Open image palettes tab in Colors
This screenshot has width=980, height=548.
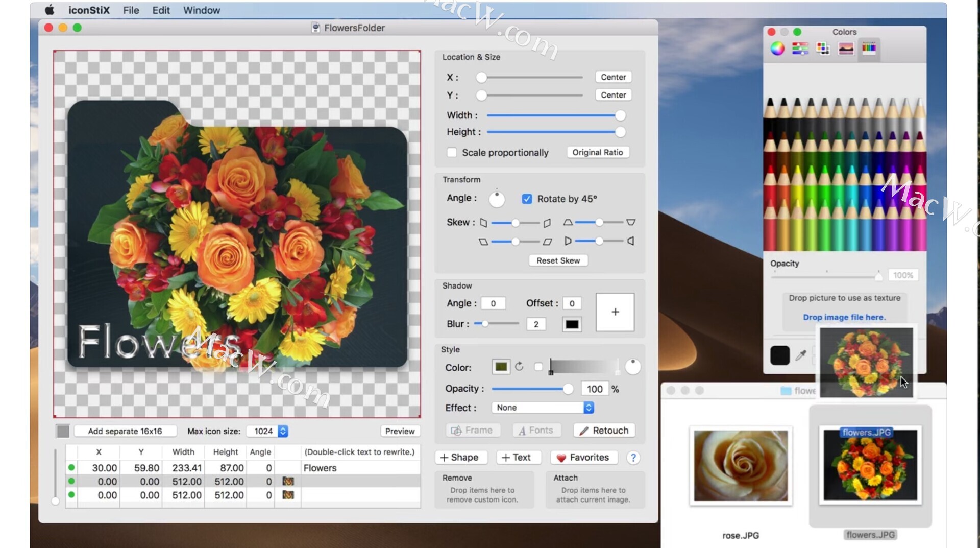[846, 49]
